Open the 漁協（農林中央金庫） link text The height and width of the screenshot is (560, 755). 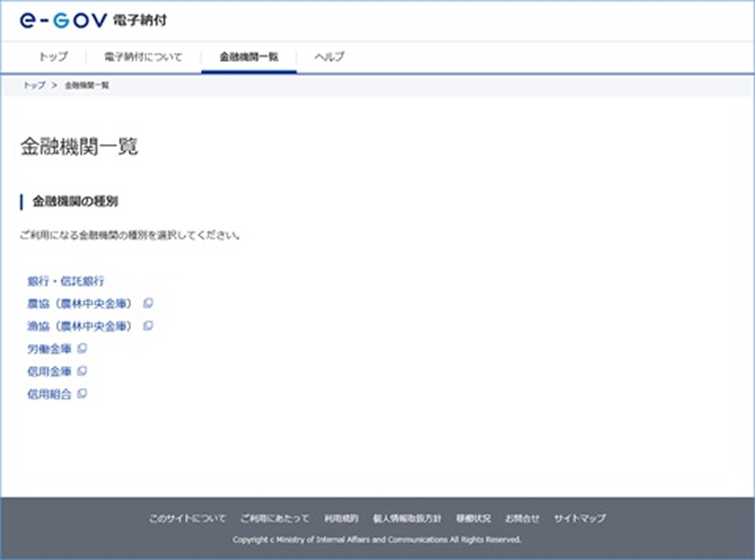79,326
